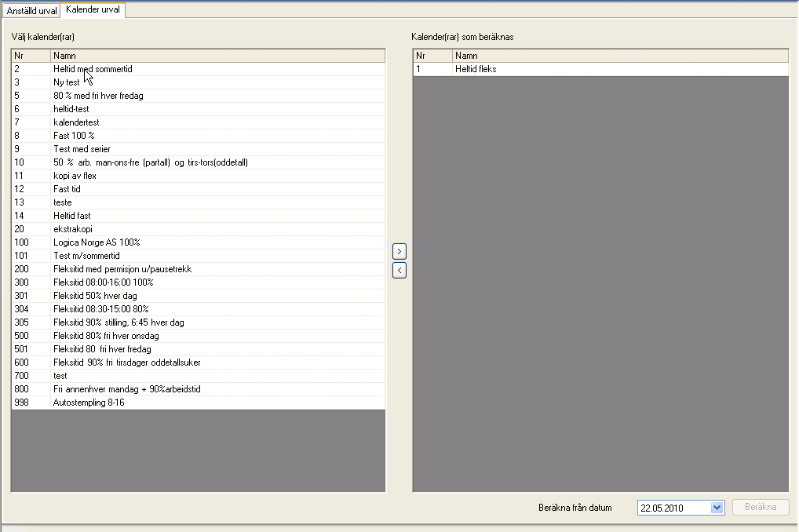Select 'Fleksitid 90% stilling, 6:45 hver dag'

[x=199, y=322]
